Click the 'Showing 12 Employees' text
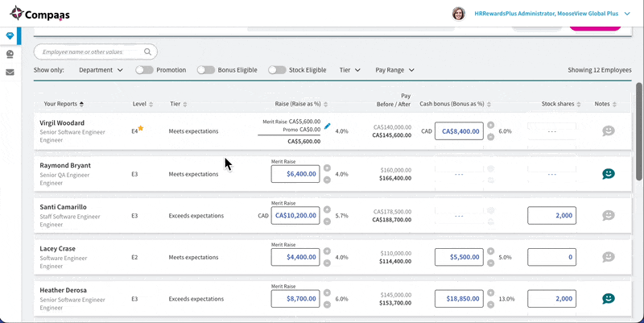The height and width of the screenshot is (323, 644). pos(600,70)
